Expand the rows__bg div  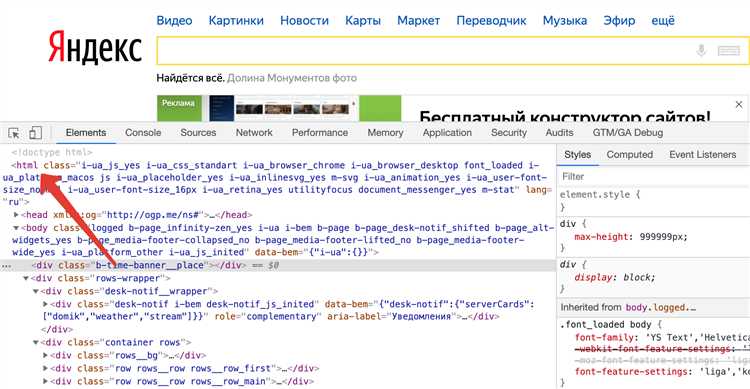click(x=45, y=355)
